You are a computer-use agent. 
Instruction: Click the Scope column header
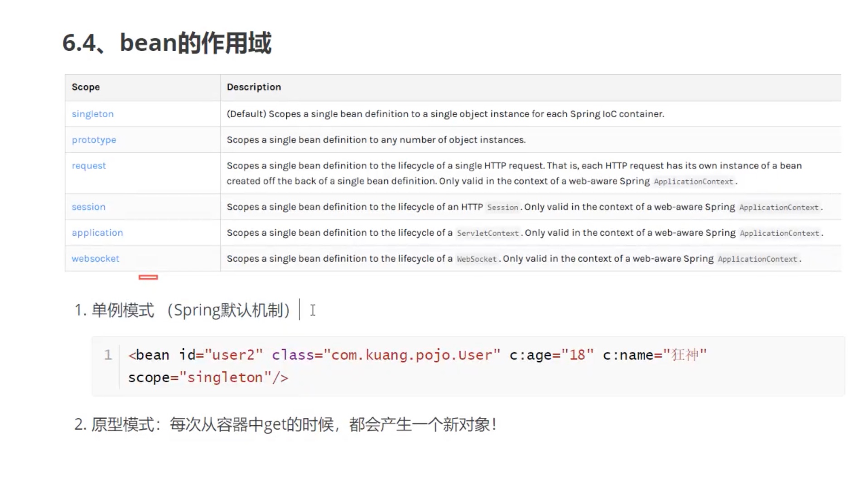pos(86,87)
